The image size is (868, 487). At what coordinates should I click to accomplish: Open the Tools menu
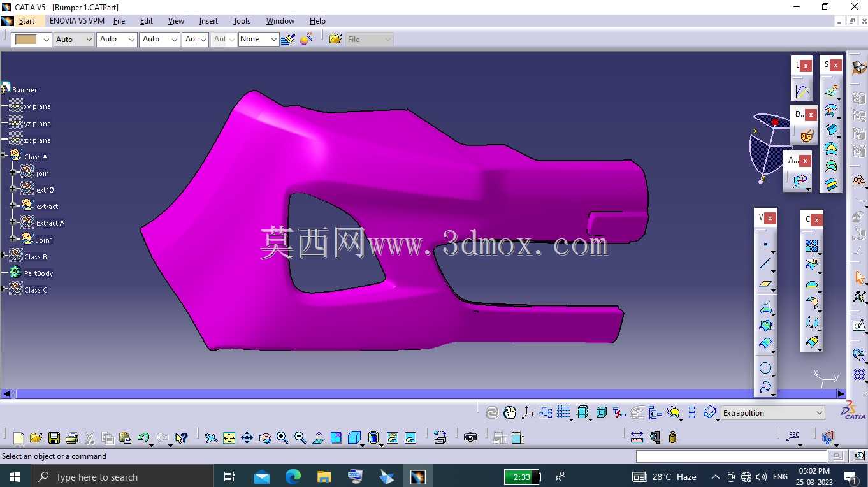242,21
